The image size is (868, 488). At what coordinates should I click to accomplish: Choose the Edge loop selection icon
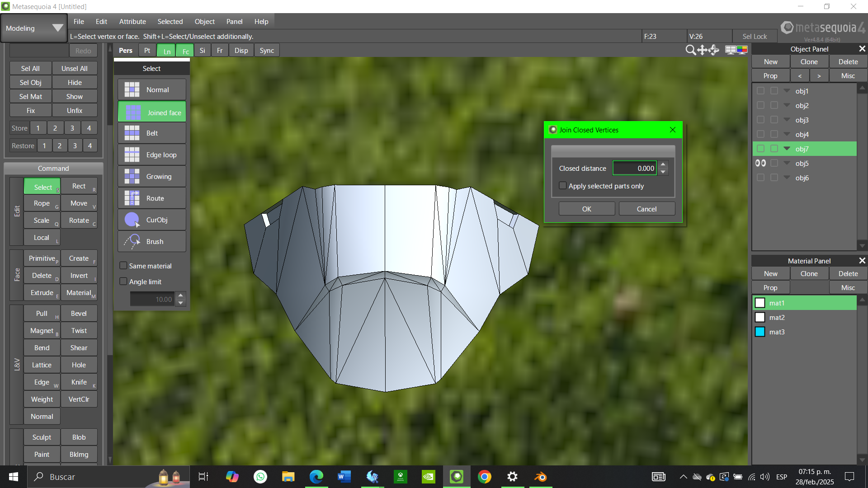(132, 155)
